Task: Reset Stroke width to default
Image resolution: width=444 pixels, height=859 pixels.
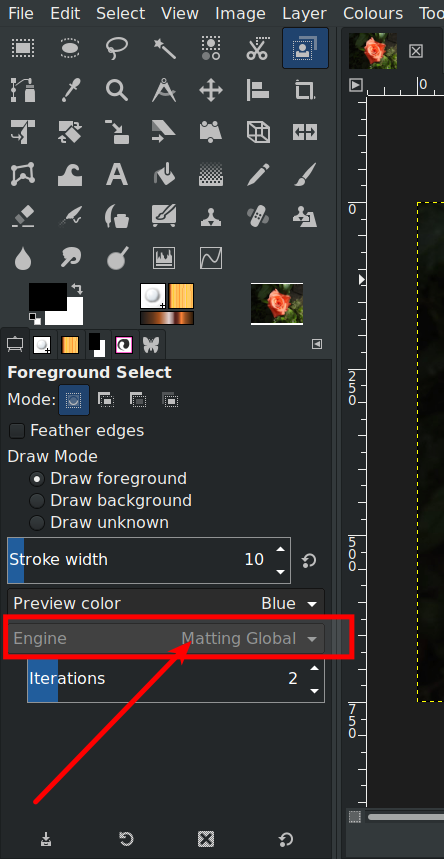Action: 309,560
